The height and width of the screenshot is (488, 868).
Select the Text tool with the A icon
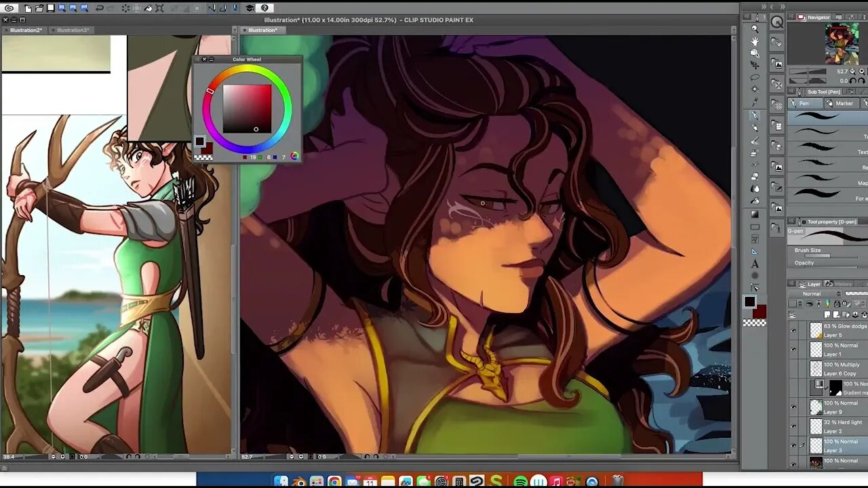pyautogui.click(x=755, y=265)
